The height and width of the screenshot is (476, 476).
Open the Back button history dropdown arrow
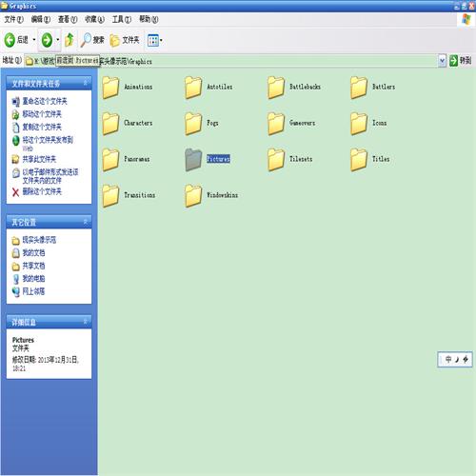34,40
